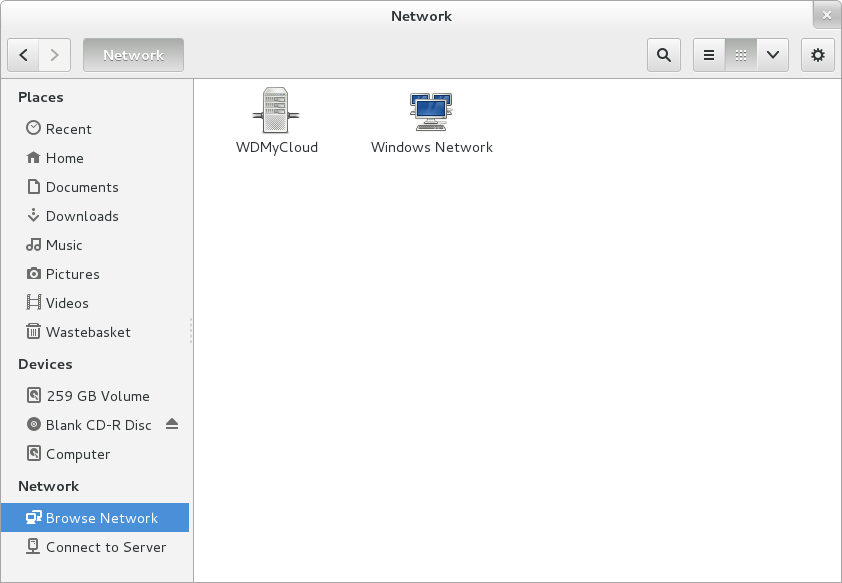Click the sidebar resize handle
This screenshot has width=842, height=583.
pyautogui.click(x=191, y=332)
